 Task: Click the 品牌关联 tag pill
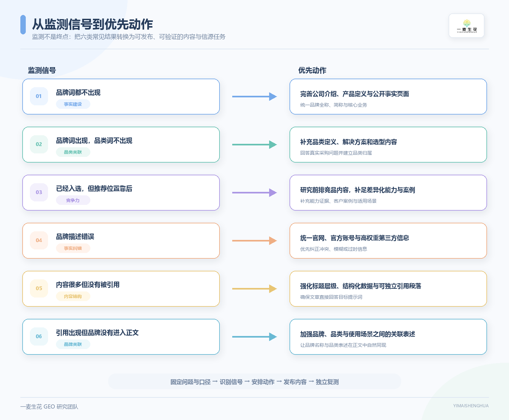[x=73, y=344]
